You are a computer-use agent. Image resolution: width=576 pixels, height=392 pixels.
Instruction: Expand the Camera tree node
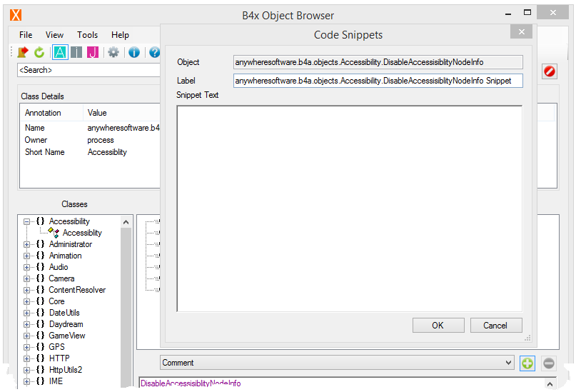coord(26,278)
